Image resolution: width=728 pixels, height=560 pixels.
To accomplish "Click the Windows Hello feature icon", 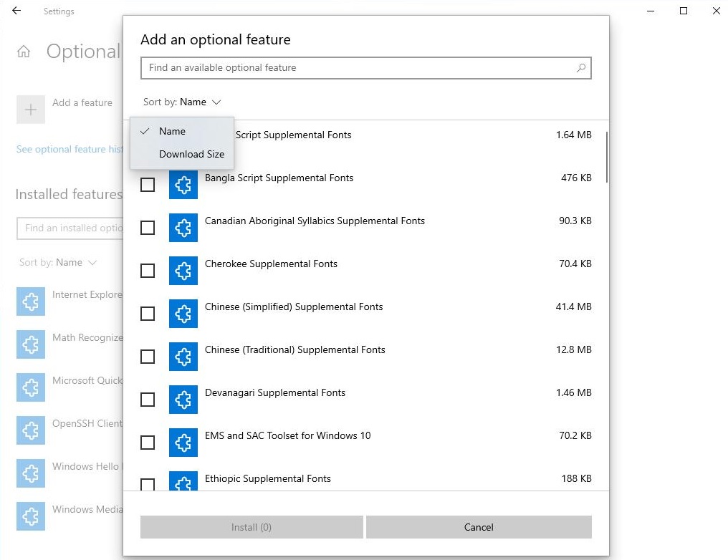I will (30, 473).
